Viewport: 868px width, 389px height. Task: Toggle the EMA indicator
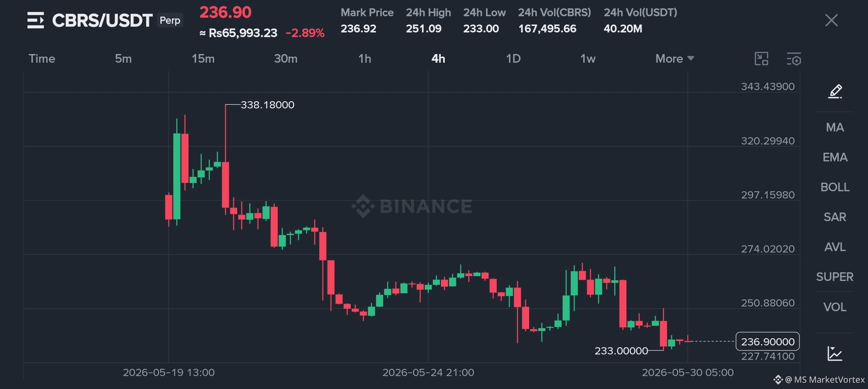pos(835,157)
